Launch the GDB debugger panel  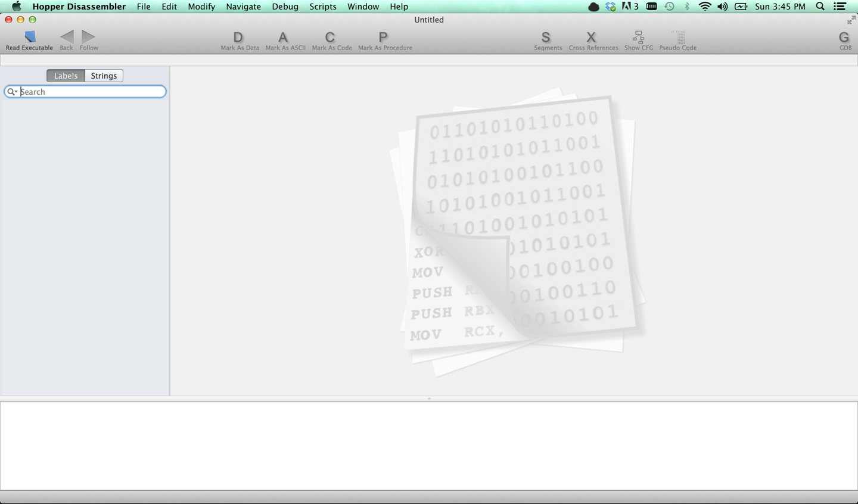pos(844,38)
